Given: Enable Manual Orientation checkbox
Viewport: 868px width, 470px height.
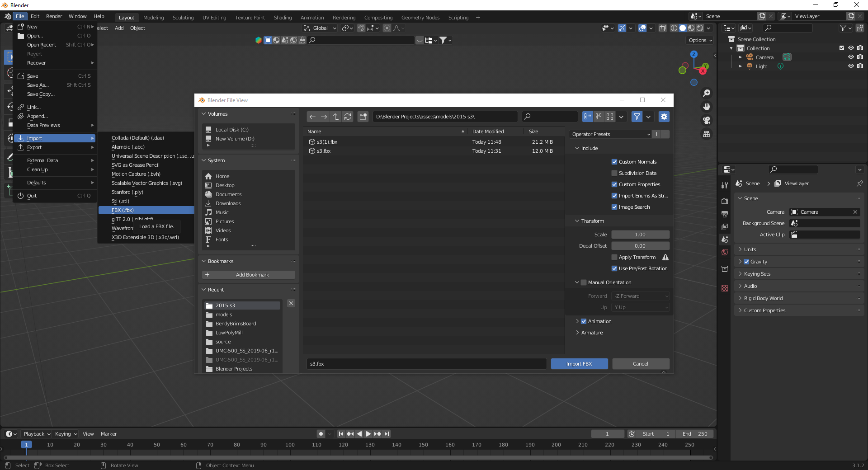Looking at the screenshot, I should pos(584,282).
